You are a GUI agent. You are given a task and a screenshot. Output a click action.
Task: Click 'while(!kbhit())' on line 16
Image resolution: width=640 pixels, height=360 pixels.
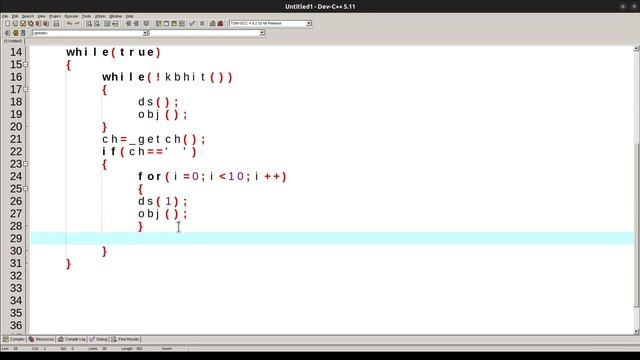(x=167, y=77)
